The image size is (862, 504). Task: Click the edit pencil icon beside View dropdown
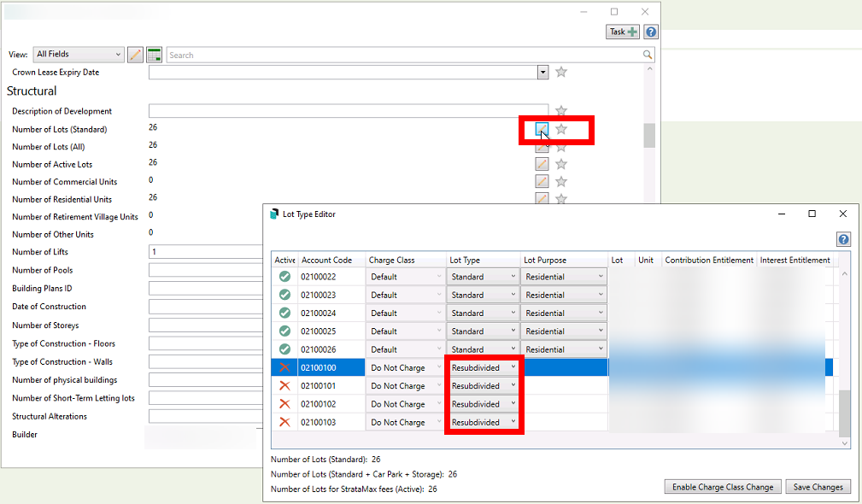(135, 55)
